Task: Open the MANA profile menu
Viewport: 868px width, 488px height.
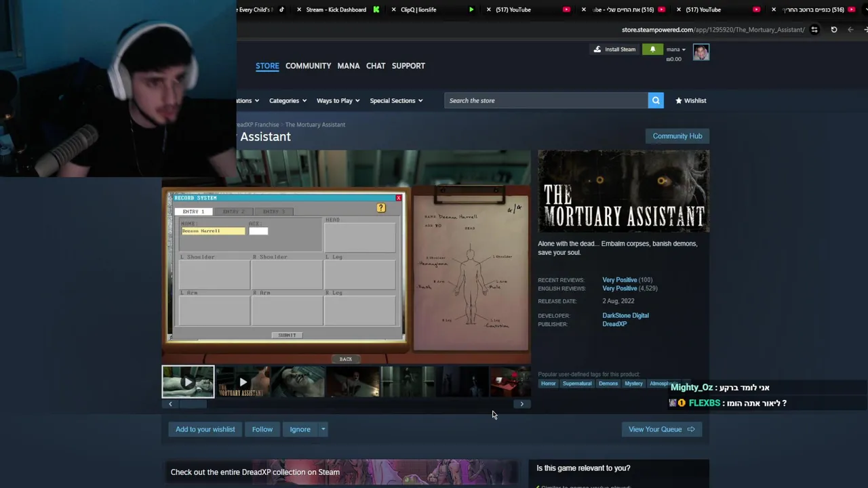Action: (349, 66)
